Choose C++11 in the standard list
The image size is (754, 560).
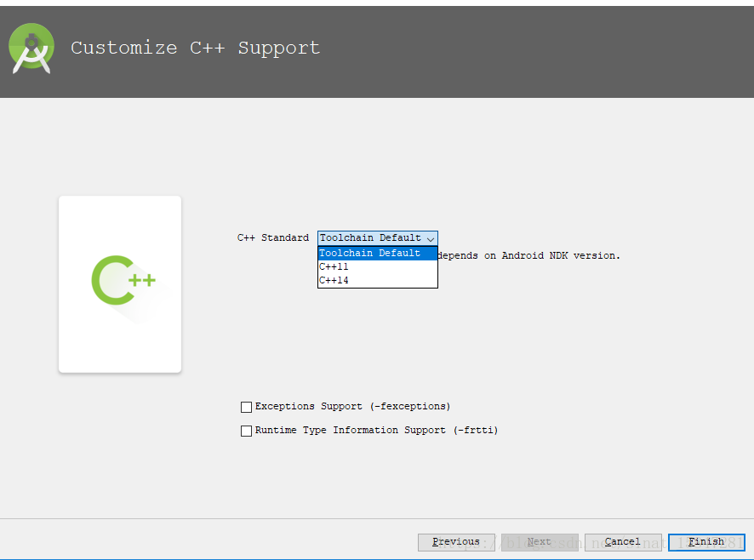[378, 266]
